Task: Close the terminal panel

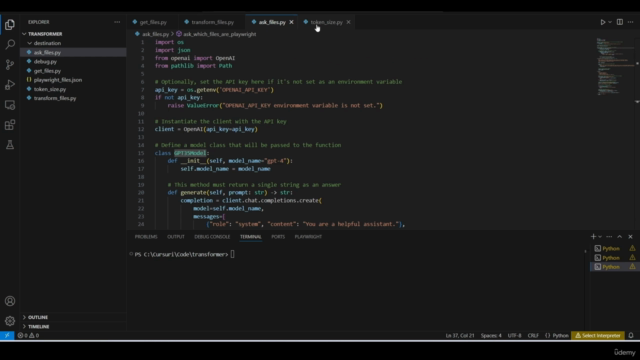Action: pyautogui.click(x=630, y=237)
